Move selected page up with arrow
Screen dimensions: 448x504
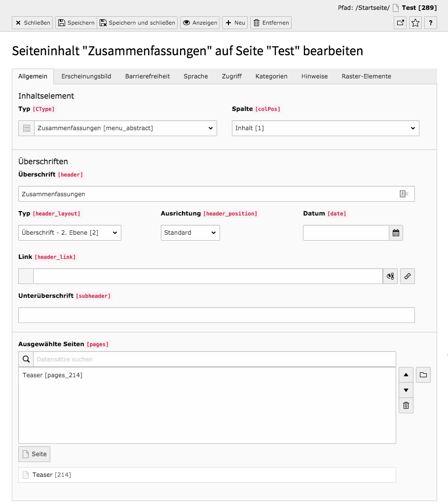tap(406, 375)
